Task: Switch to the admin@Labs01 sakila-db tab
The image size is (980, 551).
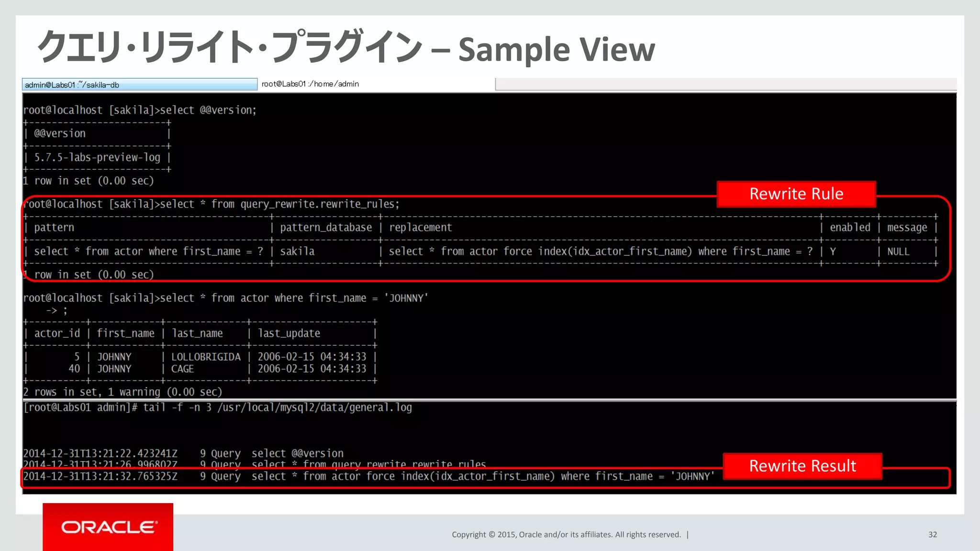Action: (x=139, y=85)
